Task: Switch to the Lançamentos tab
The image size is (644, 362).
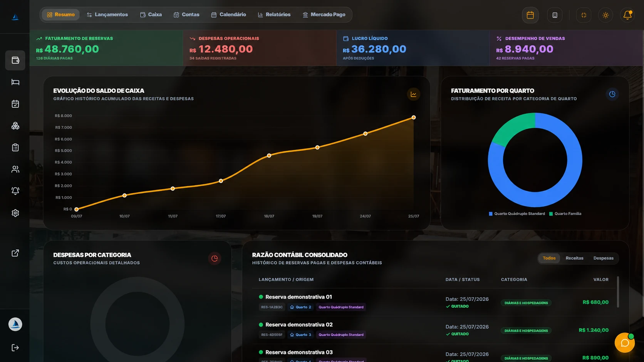Action: [x=107, y=15]
